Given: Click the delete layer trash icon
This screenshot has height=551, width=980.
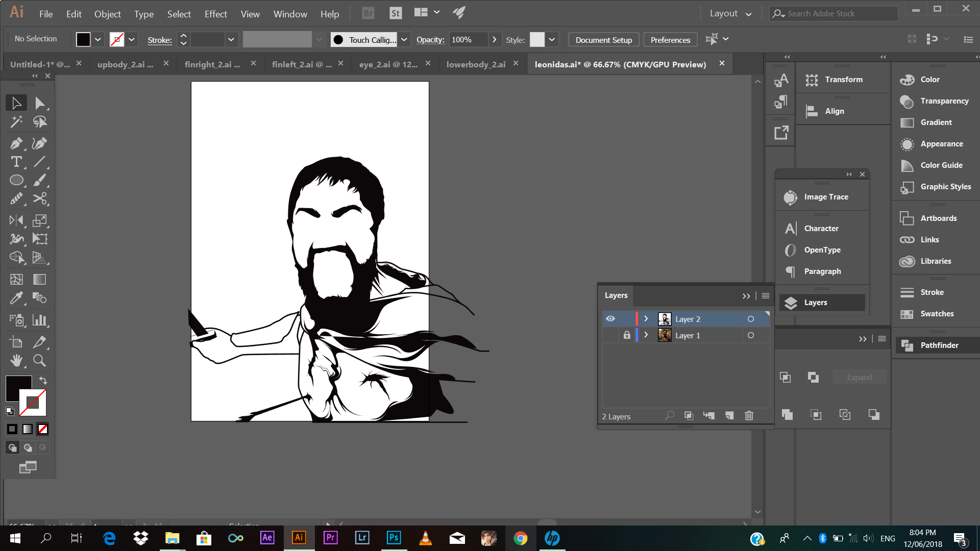Looking at the screenshot, I should click(749, 416).
